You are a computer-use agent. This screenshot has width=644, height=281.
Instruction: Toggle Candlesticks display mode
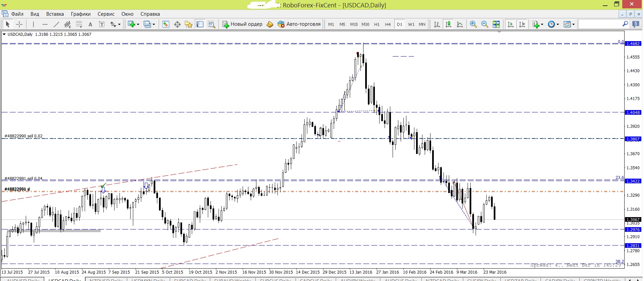tap(448, 24)
